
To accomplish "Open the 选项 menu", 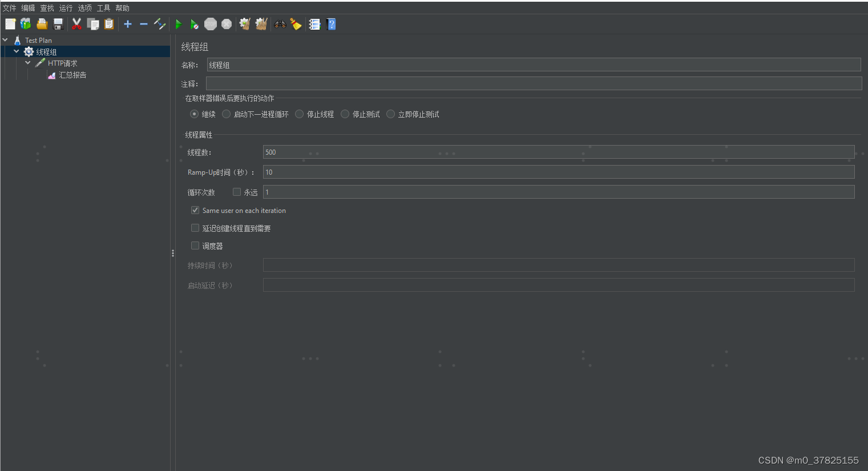I will point(84,8).
